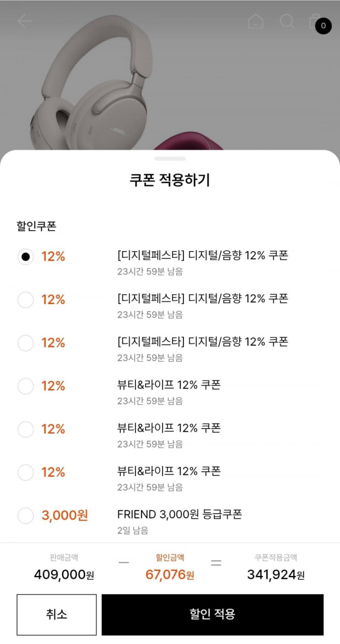Choose the second 뷰티&라이프 12% coupon radio

[26, 429]
